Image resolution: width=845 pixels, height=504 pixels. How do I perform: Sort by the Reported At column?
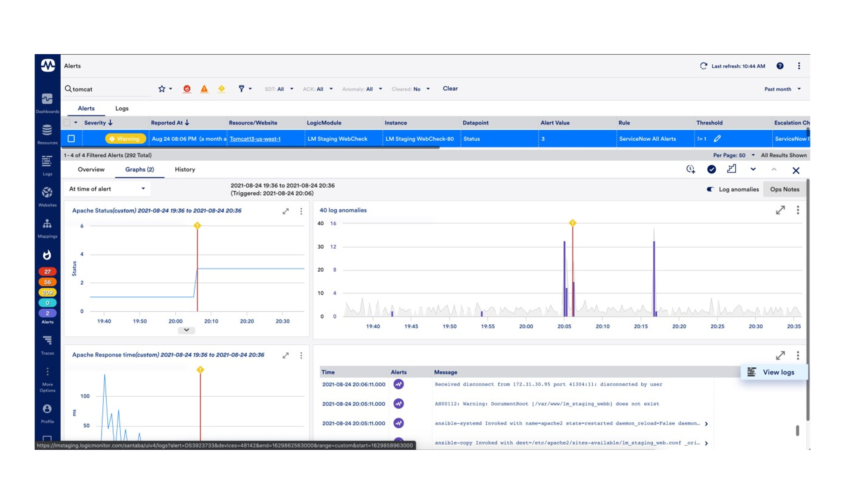click(170, 123)
